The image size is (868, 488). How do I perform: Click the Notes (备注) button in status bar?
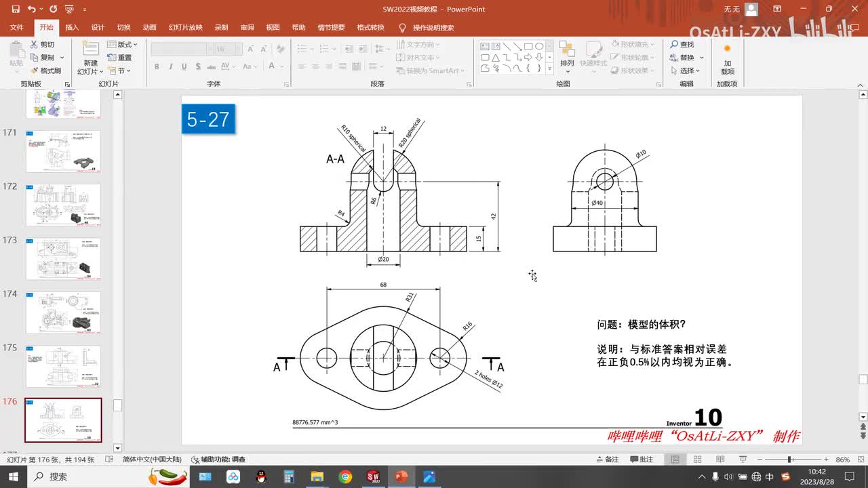tap(607, 459)
